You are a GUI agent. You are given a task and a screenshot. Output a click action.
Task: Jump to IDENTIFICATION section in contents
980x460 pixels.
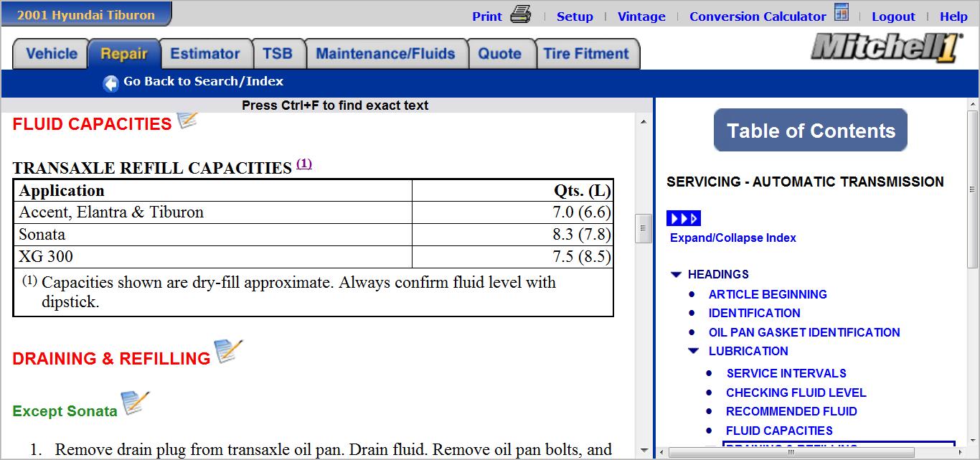(754, 313)
